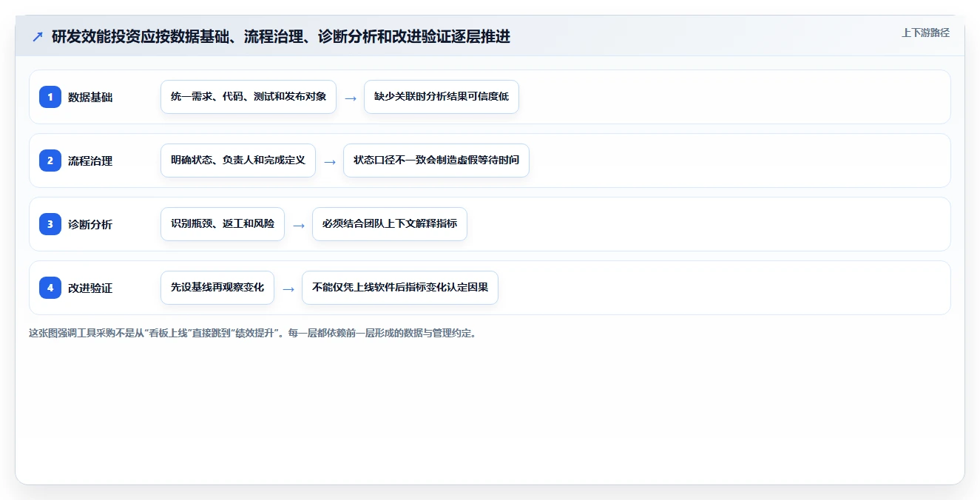Click the 状态口径不一致会制造虚假等待时间 box
This screenshot has height=500, width=980.
436,161
